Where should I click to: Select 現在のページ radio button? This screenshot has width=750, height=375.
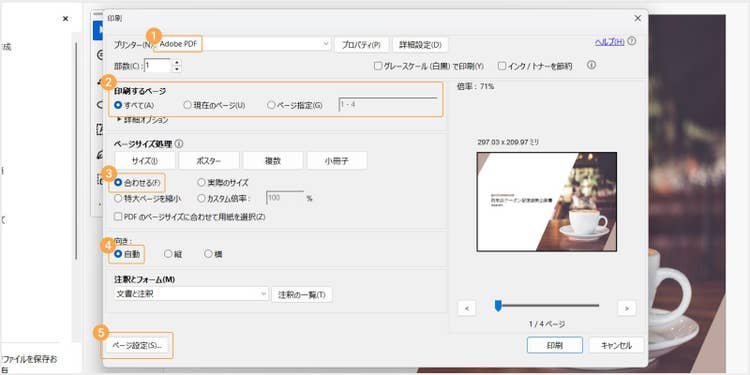click(188, 105)
